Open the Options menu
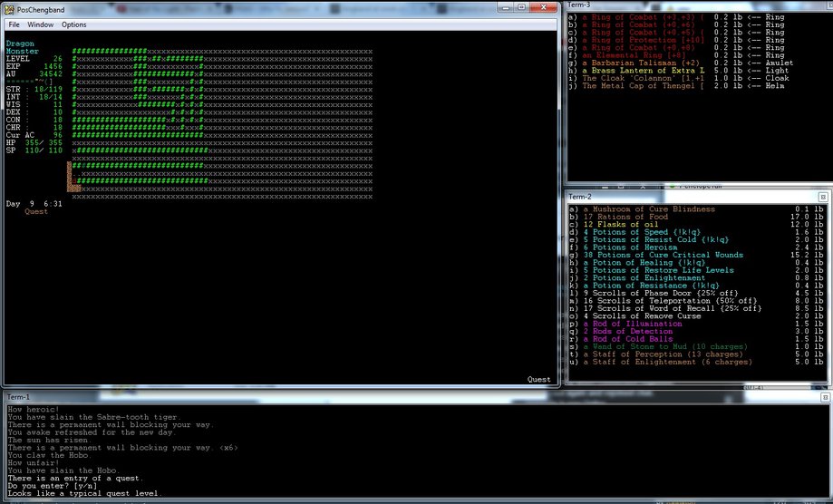The width and height of the screenshot is (833, 504). coord(74,24)
